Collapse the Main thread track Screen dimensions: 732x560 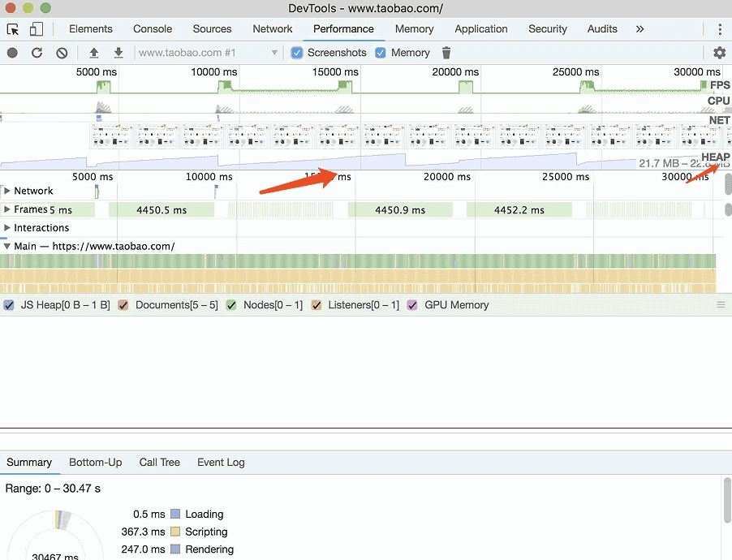coord(7,246)
